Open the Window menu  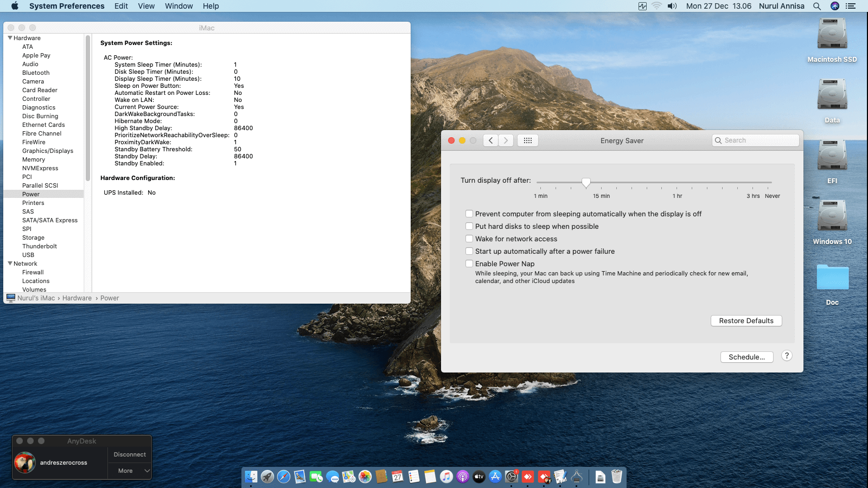(x=178, y=6)
